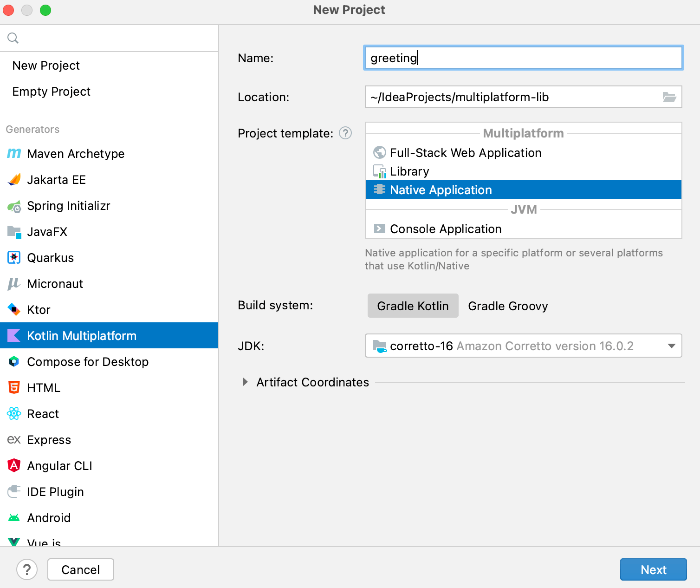Expand the Artifact Coordinates section
The image size is (700, 588).
coord(245,382)
